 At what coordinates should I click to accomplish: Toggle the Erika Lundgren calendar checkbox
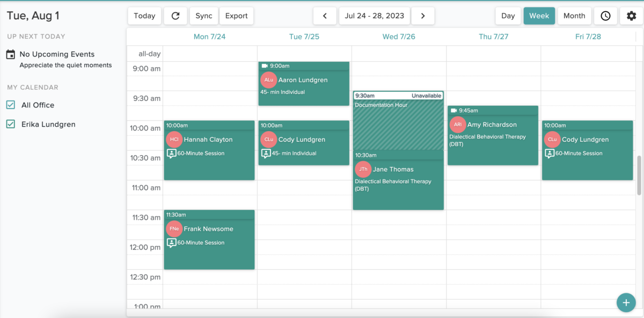[x=10, y=125]
